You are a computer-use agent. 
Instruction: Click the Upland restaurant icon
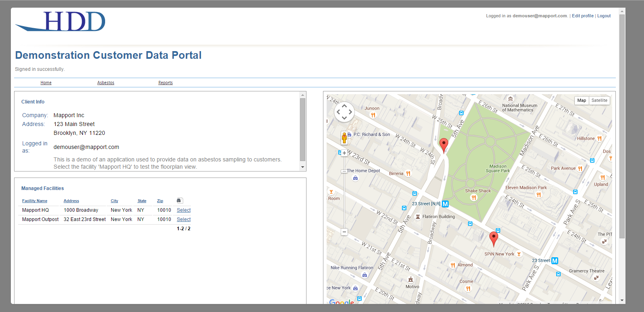click(603, 178)
